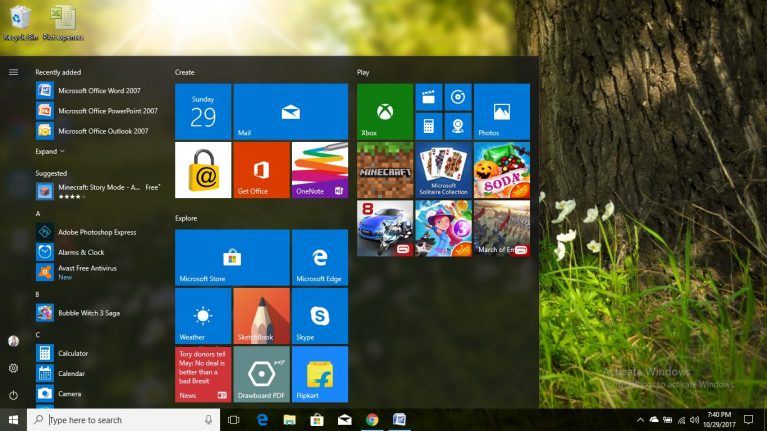This screenshot has height=431, width=767.
Task: Open Microsoft Office Outlook 2007
Action: pos(100,131)
